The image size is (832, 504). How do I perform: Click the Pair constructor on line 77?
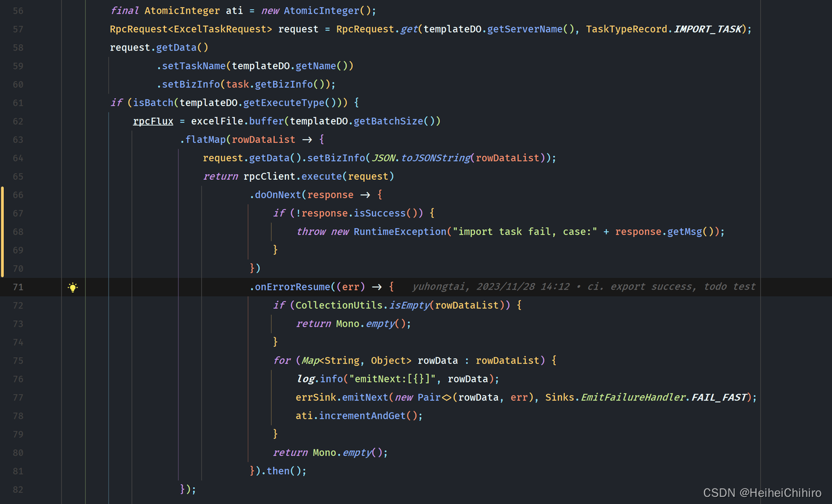429,397
